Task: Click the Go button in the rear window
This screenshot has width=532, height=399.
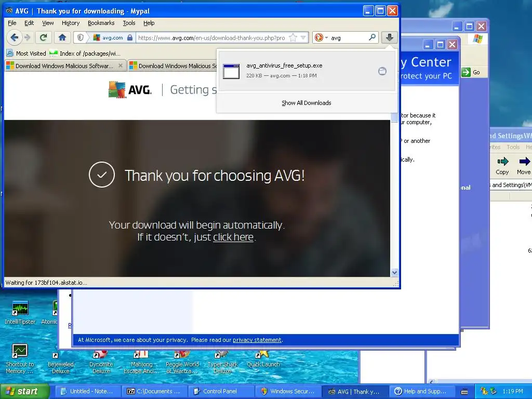Action: [x=471, y=72]
